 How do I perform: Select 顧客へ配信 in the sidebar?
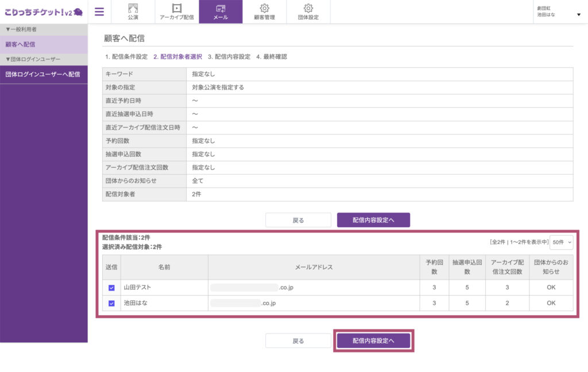tap(44, 44)
